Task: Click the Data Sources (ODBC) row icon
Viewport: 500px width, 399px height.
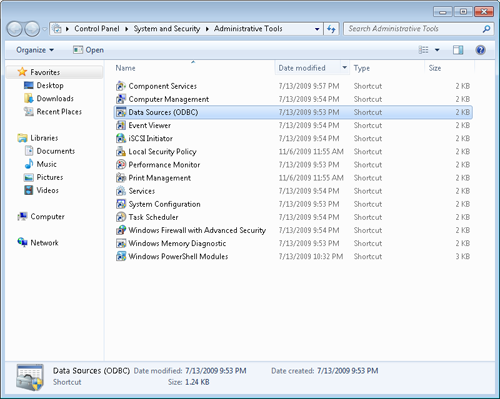Action: click(121, 112)
